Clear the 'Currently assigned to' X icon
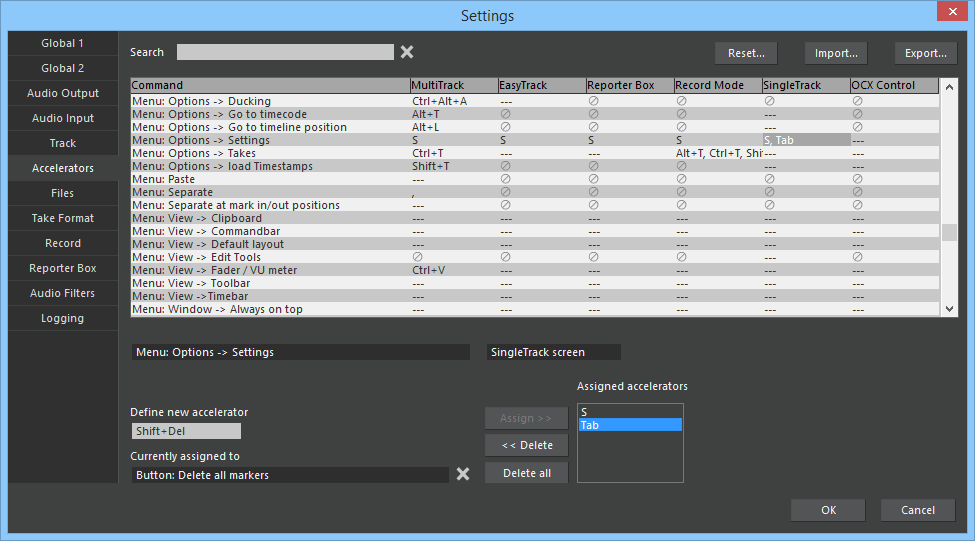The image size is (975, 541). coord(463,474)
